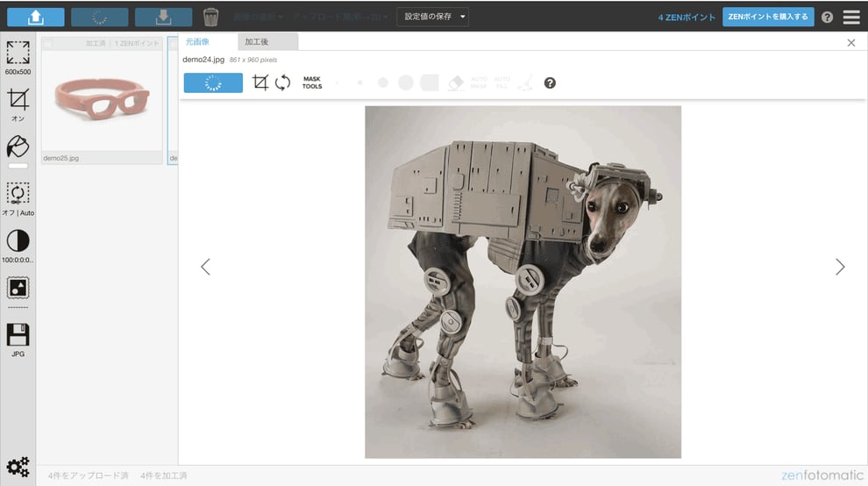This screenshot has width=868, height=486.
Task: Select the demo25.jpg glasses thumbnail
Action: tap(102, 99)
